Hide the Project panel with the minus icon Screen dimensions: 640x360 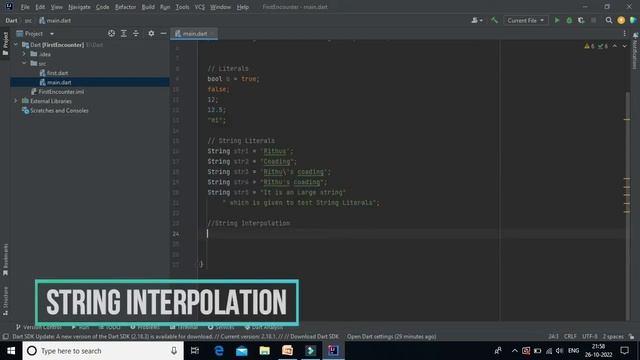coord(163,33)
